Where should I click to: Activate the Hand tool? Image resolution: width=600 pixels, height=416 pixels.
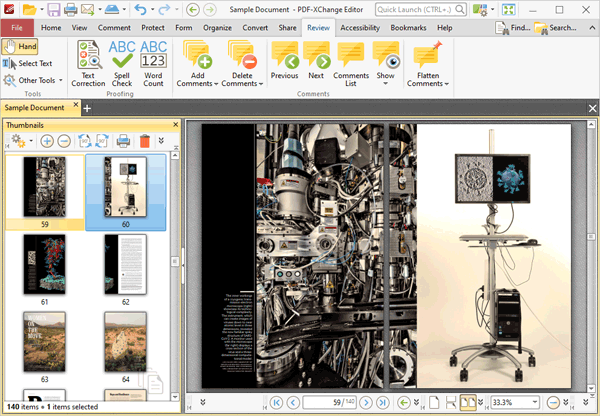pos(20,46)
